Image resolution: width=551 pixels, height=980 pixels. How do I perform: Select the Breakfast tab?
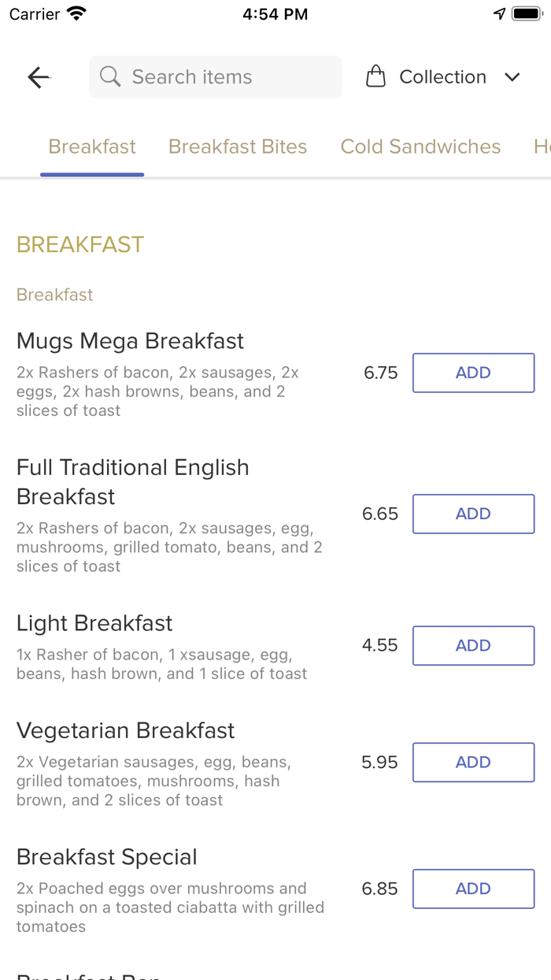click(91, 147)
